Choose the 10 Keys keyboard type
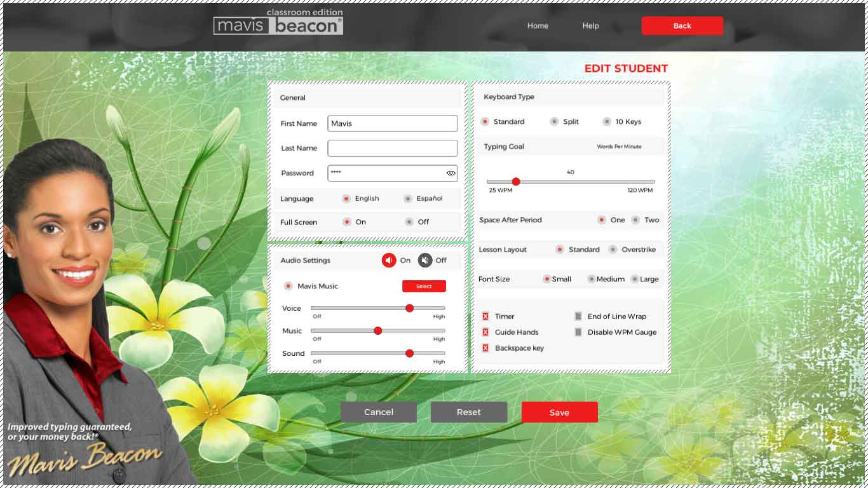The image size is (868, 488). tap(607, 121)
